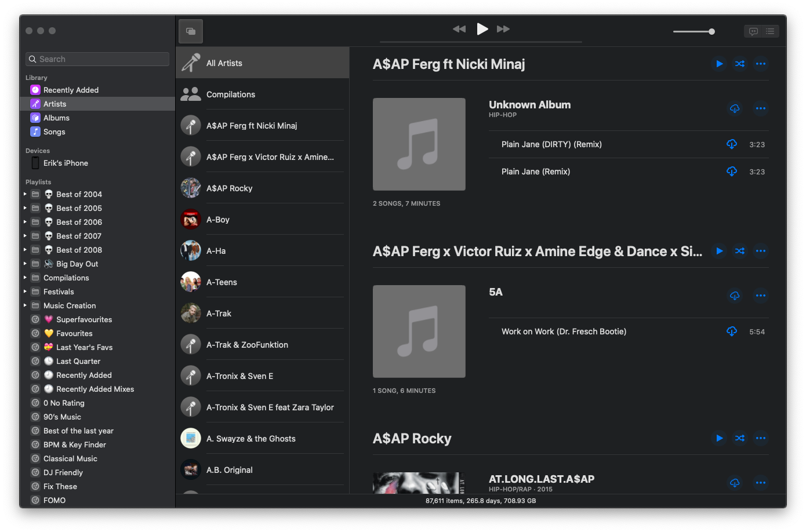806x532 pixels.
Task: Open Albums in the Library sidebar
Action: [x=97, y=118]
